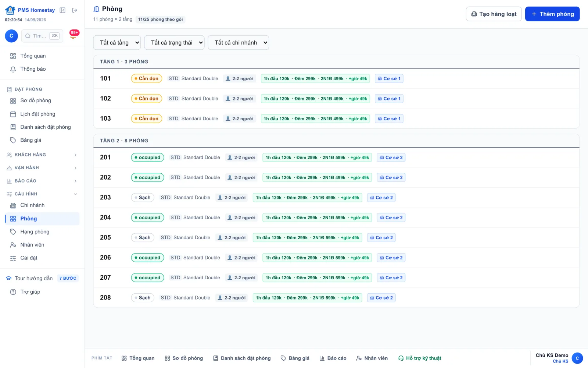588x368 pixels.
Task: Click the price tag of room 208
Action: coord(308,298)
